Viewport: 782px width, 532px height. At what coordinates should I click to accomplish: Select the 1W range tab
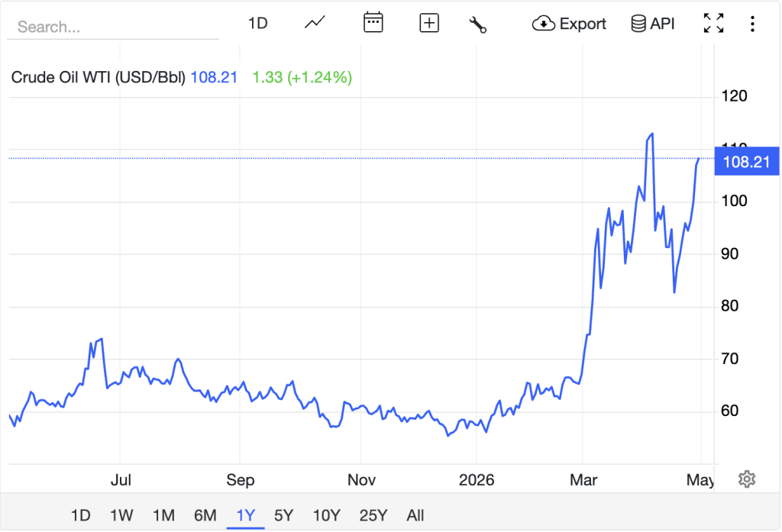click(121, 515)
